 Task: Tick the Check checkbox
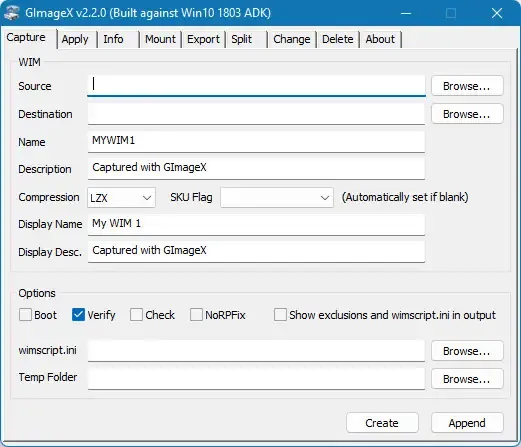pyautogui.click(x=136, y=315)
